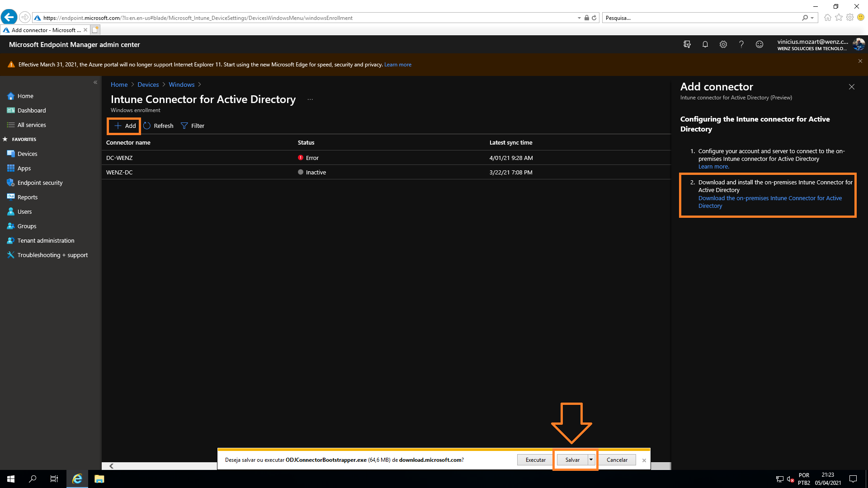This screenshot has height=488, width=868.
Task: Open Endpoint security in the sidebar
Action: coord(40,183)
